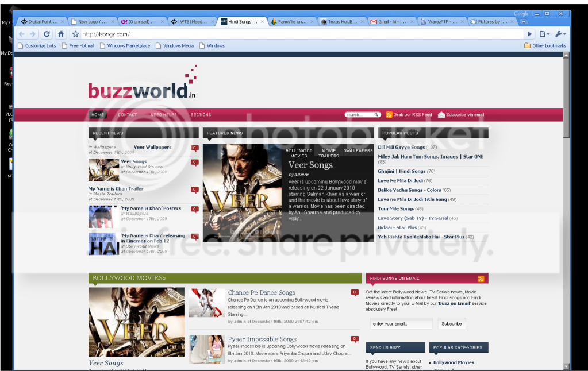Switch to the New Logo tab
588x371 pixels.
tap(92, 22)
